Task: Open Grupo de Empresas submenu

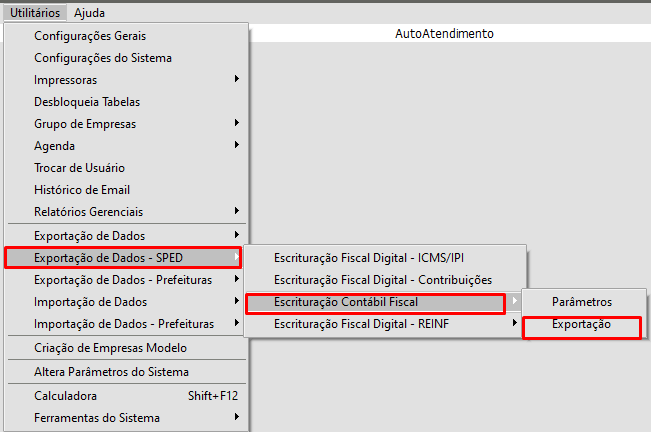Action: 126,124
